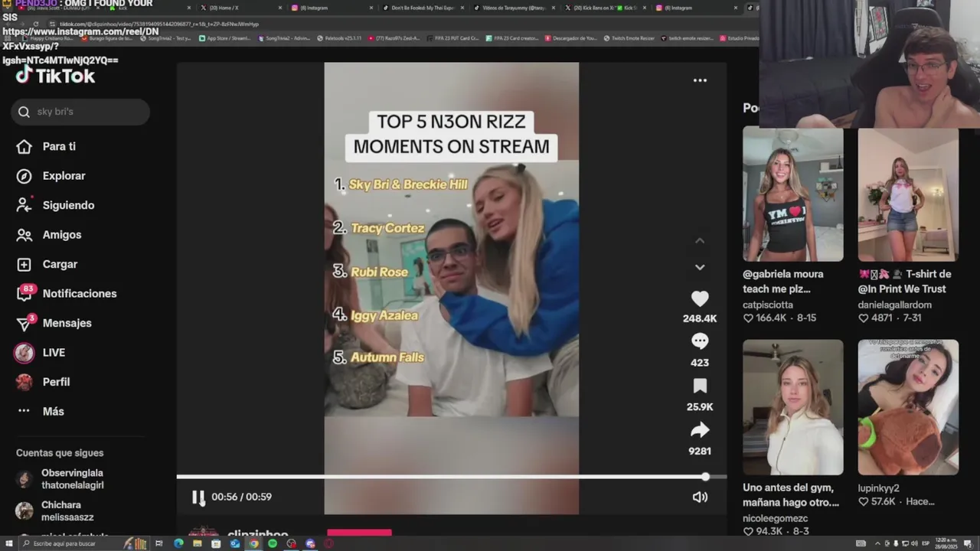Go to next video with down chevron
The image size is (980, 551).
(700, 267)
